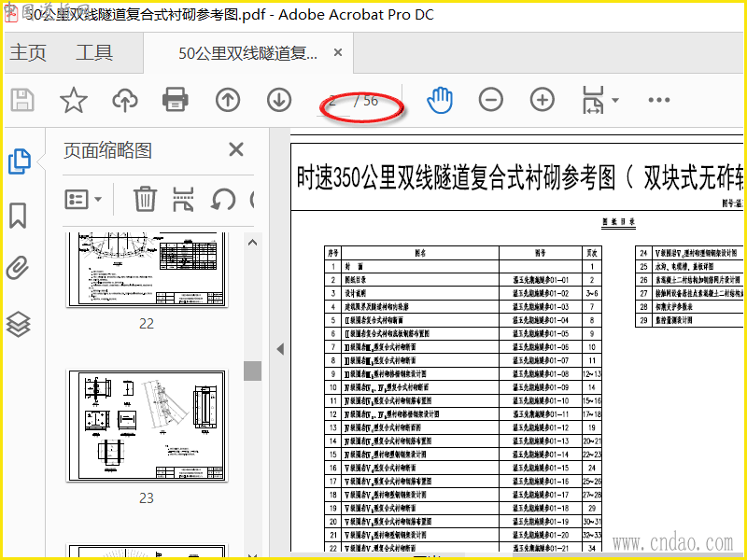Click the 水沟、电缆槽、盖板详图 entry
This screenshot has height=560, width=747.
(684, 266)
